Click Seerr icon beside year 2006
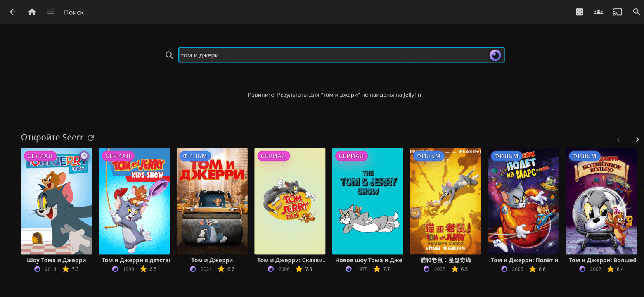Screen dimensions: 644x297 point(271,269)
